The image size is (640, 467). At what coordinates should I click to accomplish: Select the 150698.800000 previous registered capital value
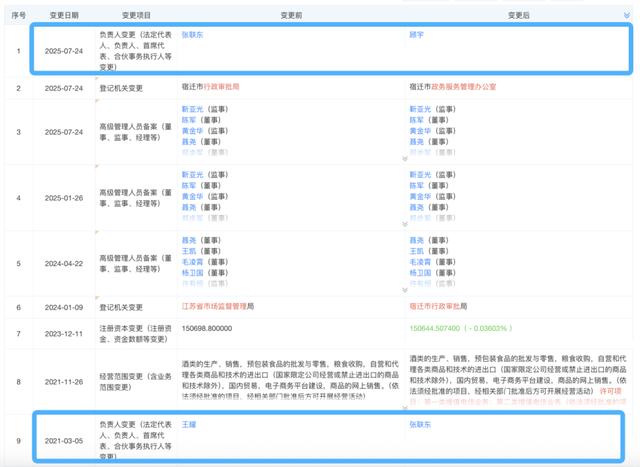tap(207, 328)
